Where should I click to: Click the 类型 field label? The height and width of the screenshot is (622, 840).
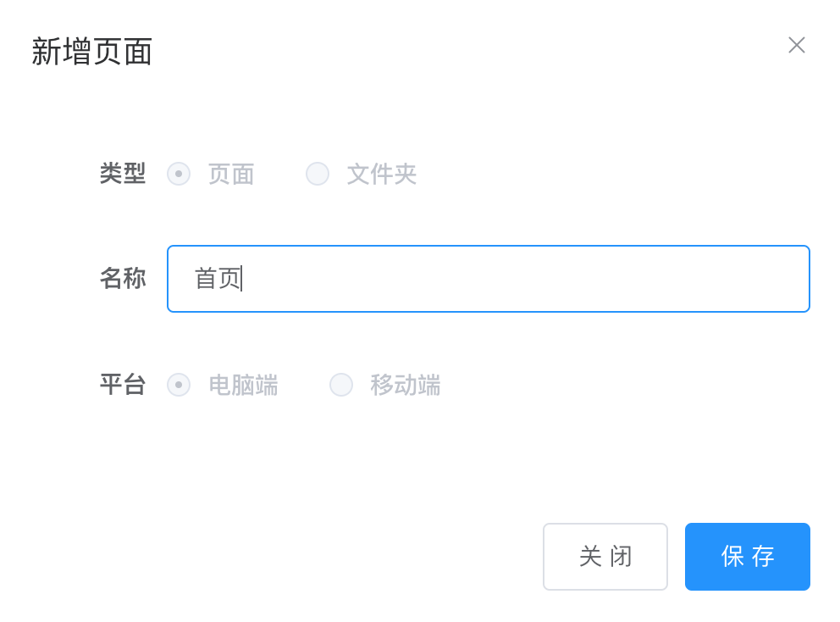point(122,174)
